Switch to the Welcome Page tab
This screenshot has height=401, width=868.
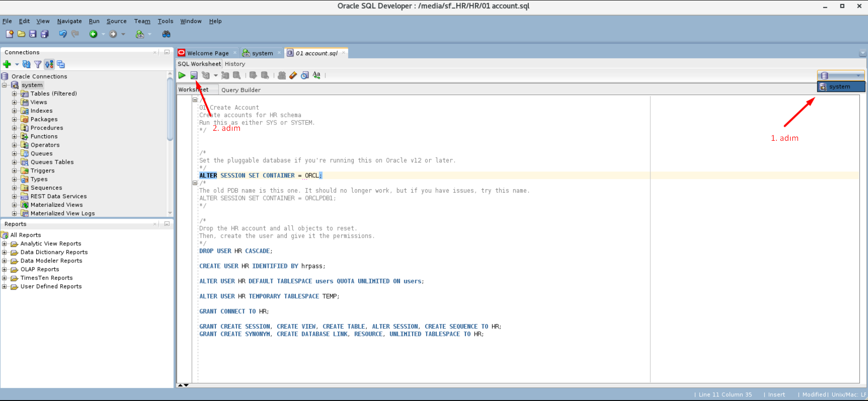click(208, 53)
